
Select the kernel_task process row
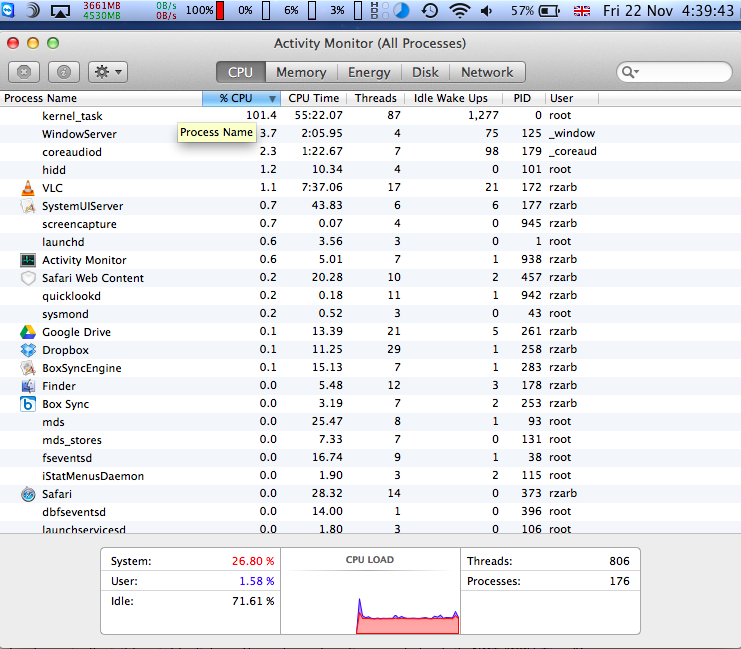[370, 116]
